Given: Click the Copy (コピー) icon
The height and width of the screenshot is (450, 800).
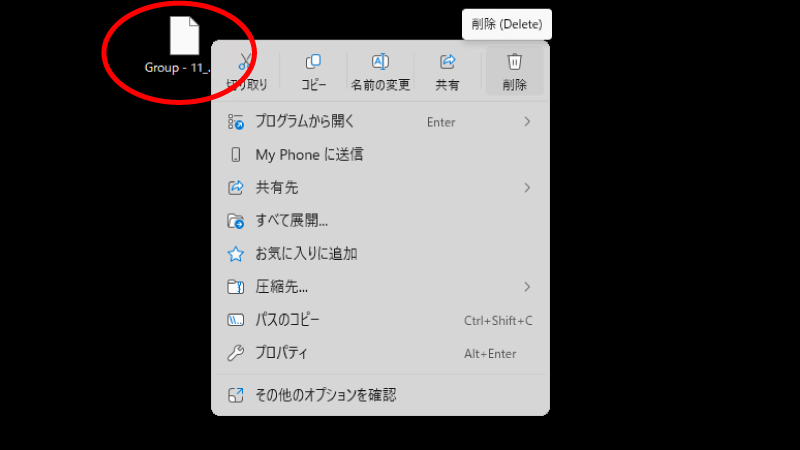Looking at the screenshot, I should click(x=313, y=62).
